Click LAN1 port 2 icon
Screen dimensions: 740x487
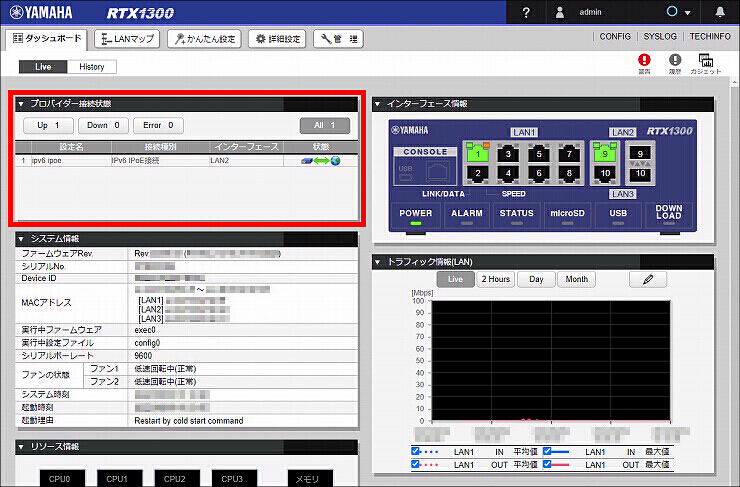coord(478,173)
